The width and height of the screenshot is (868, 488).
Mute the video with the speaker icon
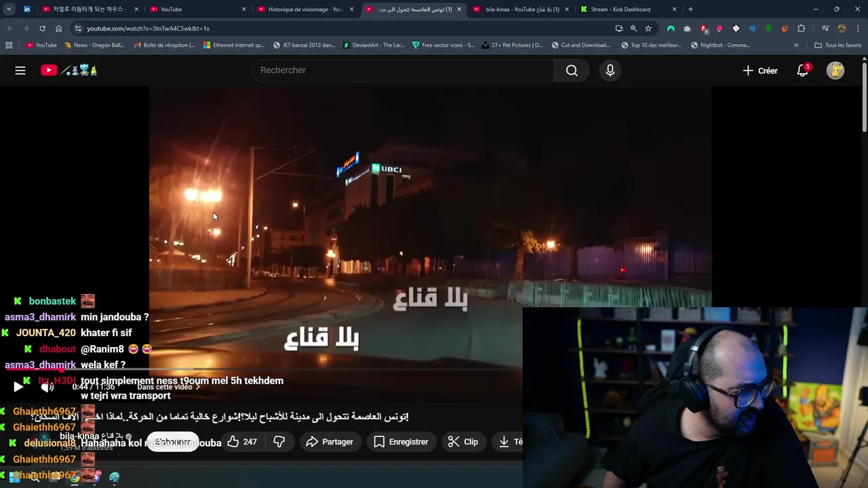coord(47,387)
